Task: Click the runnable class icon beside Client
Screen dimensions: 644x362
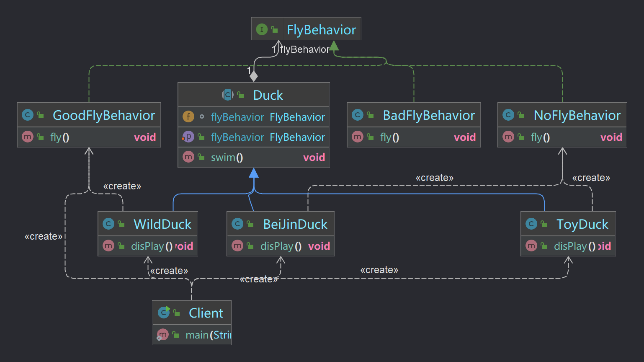Action: point(164,313)
